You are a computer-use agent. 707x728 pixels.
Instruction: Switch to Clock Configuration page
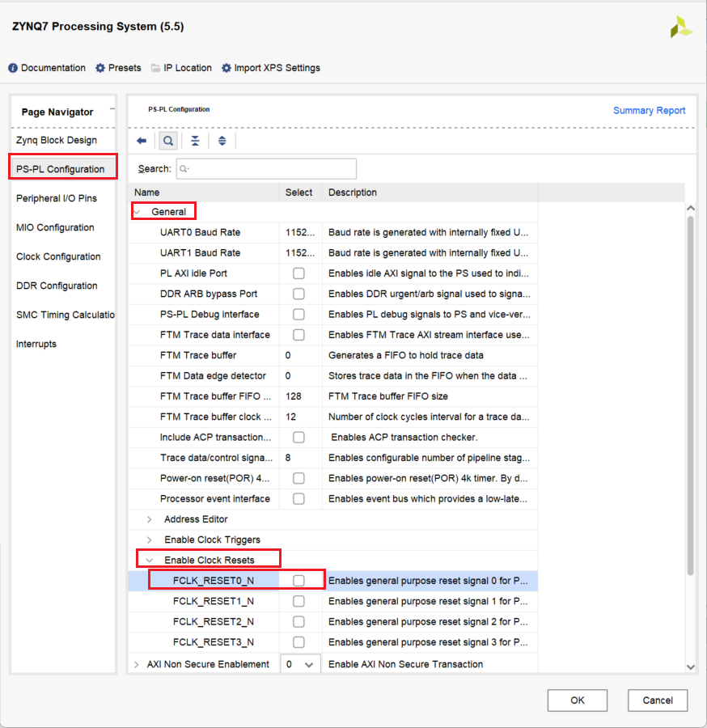(x=58, y=256)
